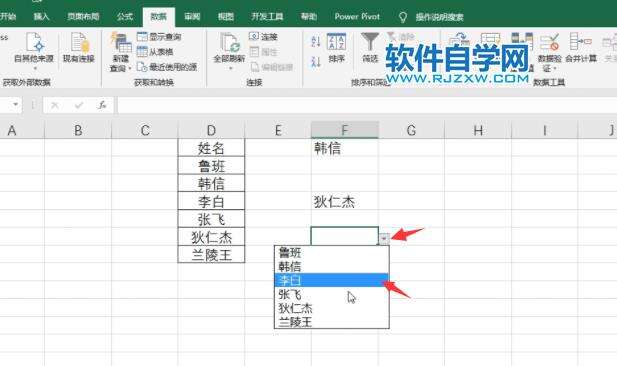Select the 数据 ribbon tab

point(159,17)
